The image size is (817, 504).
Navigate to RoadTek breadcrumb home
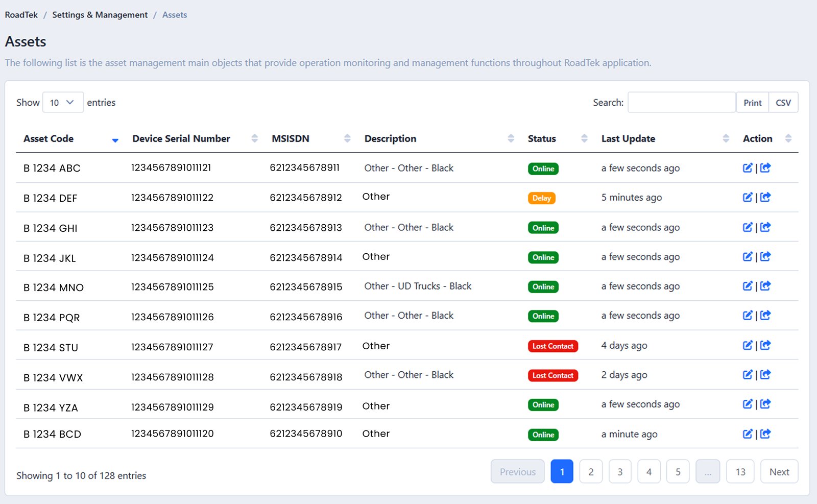pyautogui.click(x=21, y=15)
